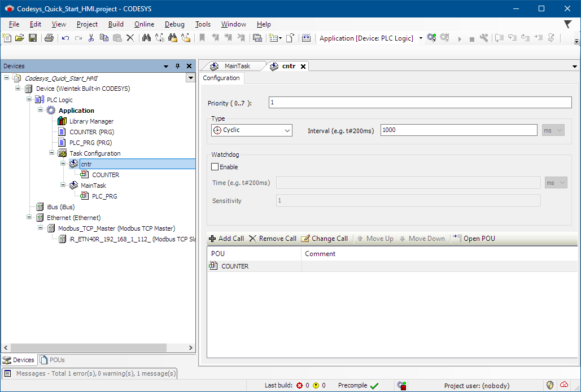This screenshot has width=581, height=392.
Task: Select iBus (iBus) in the device tree
Action: [60, 207]
